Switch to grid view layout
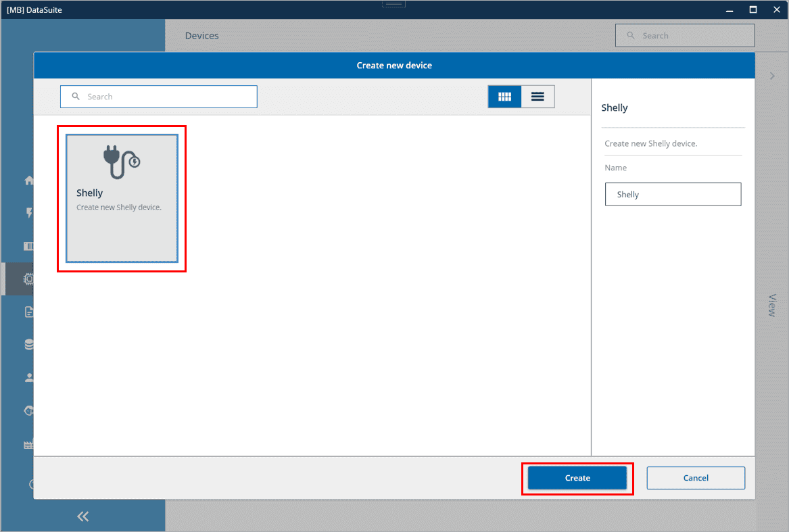Screen dimensions: 789x532 pos(504,97)
